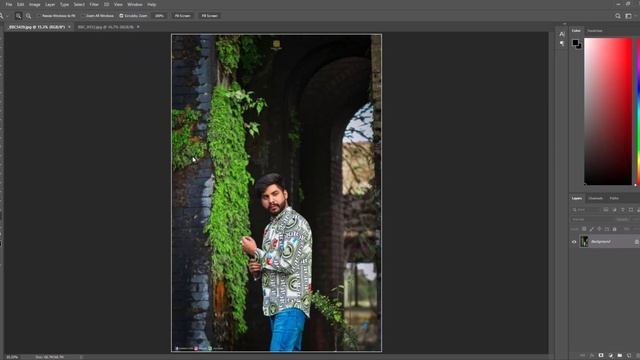
Task: Click the Fit Screen button
Action: click(182, 16)
